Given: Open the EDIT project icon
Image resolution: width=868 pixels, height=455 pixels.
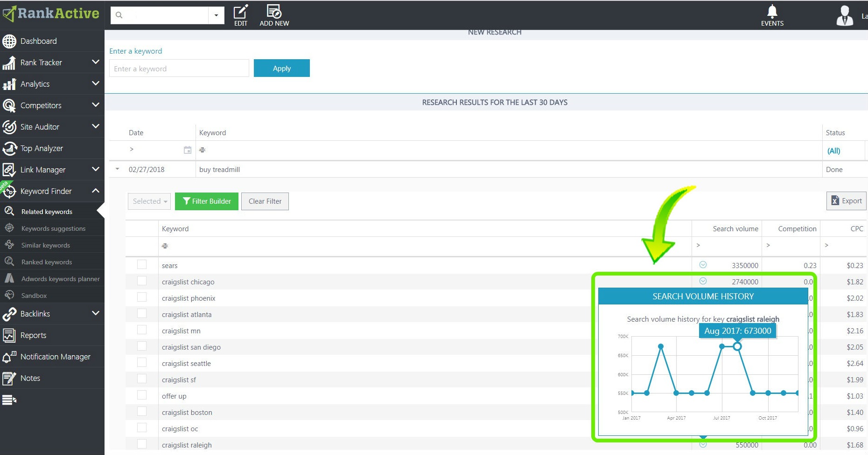Looking at the screenshot, I should (241, 15).
